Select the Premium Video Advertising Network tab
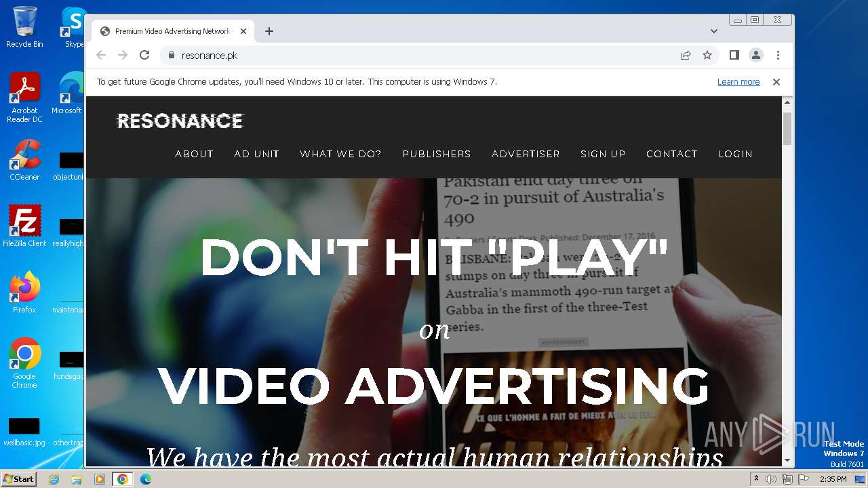 click(x=173, y=31)
